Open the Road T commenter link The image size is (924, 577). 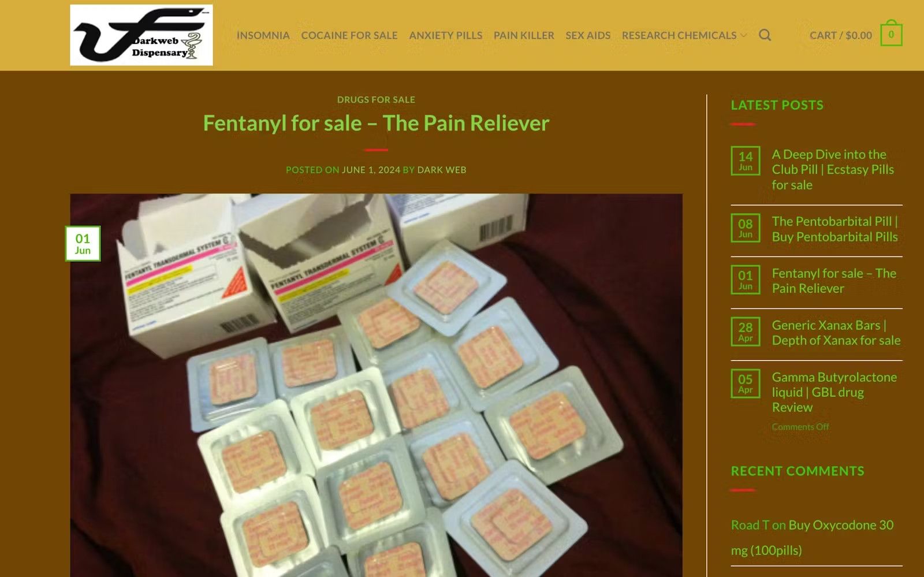[750, 525]
